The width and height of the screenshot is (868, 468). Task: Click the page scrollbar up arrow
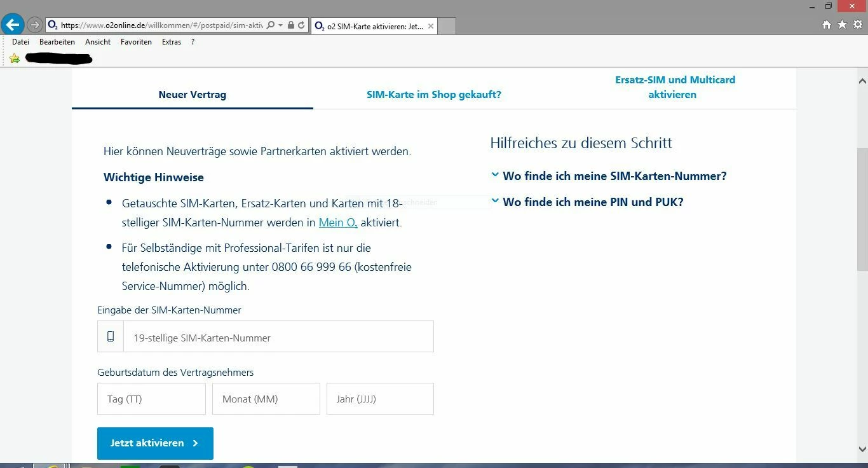click(x=862, y=81)
